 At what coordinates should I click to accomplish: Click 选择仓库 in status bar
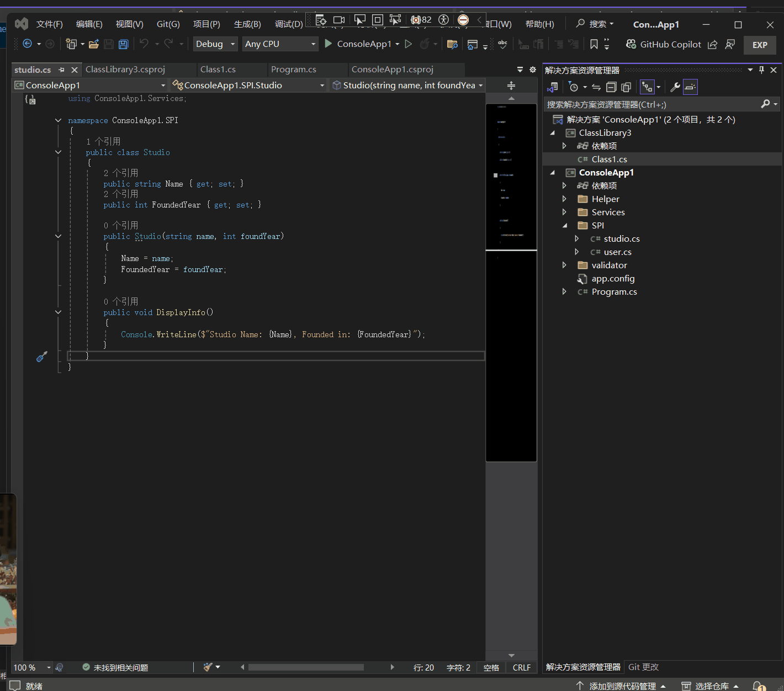click(711, 685)
